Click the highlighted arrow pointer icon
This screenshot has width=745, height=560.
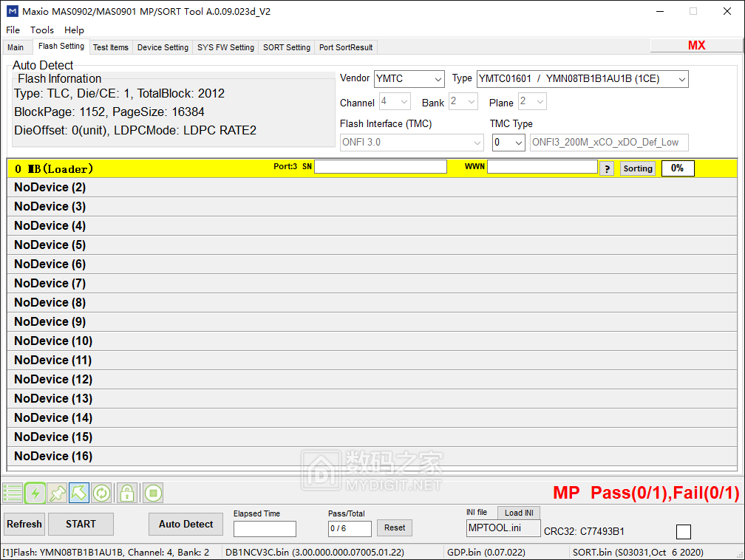point(79,493)
